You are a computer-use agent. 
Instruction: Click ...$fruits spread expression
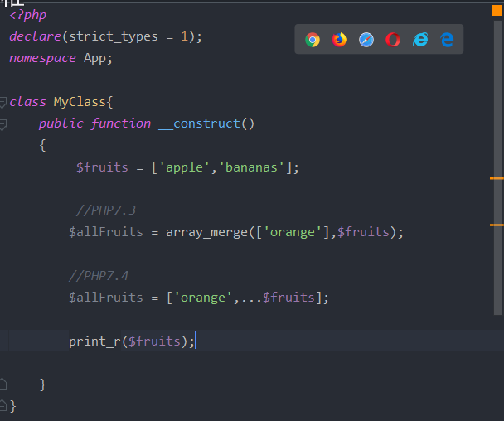click(278, 298)
